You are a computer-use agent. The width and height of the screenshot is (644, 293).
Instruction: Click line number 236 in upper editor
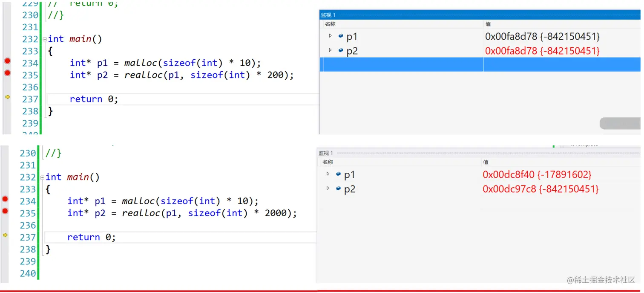[x=30, y=87]
